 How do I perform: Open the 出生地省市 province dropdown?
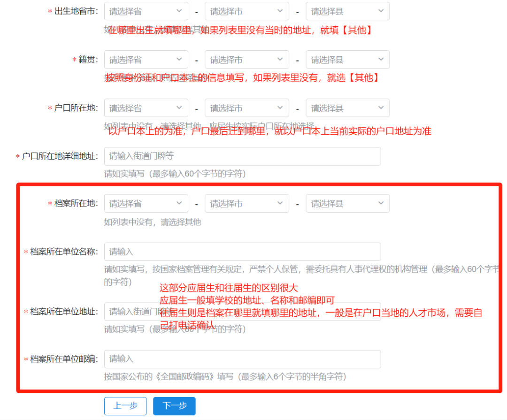coord(146,11)
